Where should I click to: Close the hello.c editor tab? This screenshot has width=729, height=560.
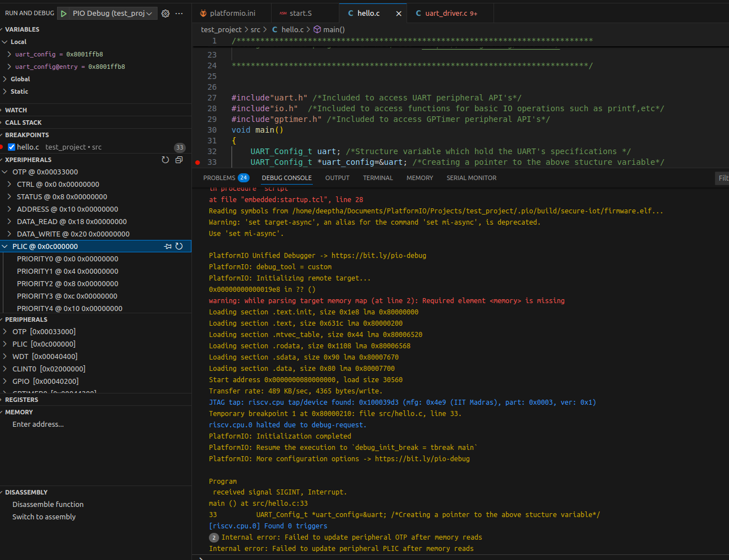coord(399,13)
